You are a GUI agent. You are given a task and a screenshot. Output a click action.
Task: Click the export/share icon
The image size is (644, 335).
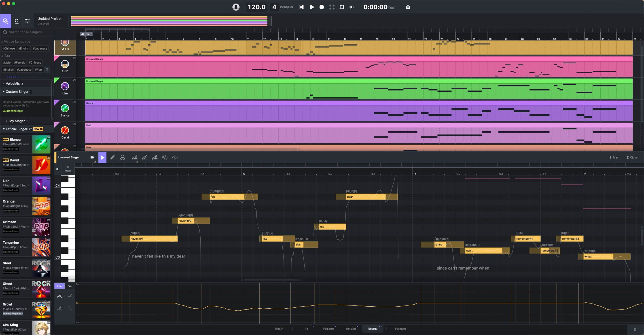pos(408,7)
